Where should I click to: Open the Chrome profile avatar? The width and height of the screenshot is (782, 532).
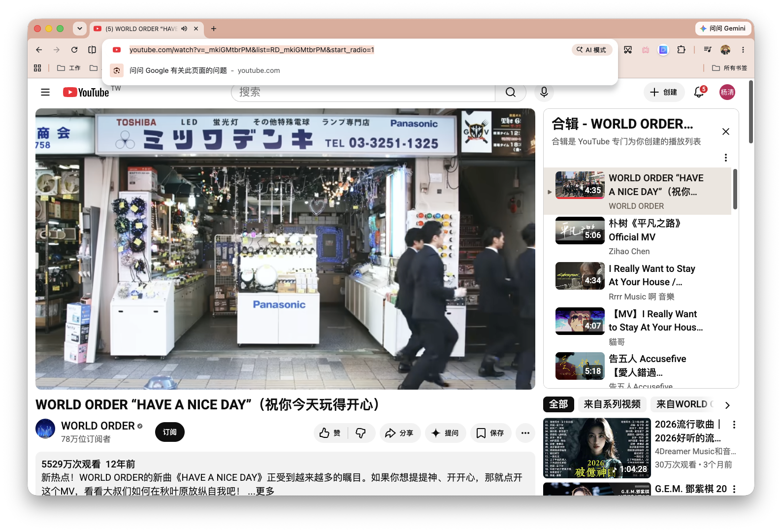725,50
